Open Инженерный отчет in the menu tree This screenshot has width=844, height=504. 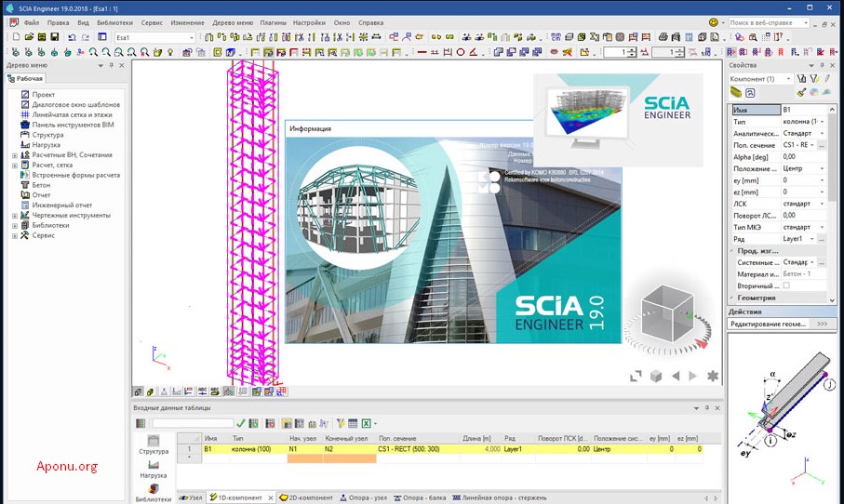62,205
